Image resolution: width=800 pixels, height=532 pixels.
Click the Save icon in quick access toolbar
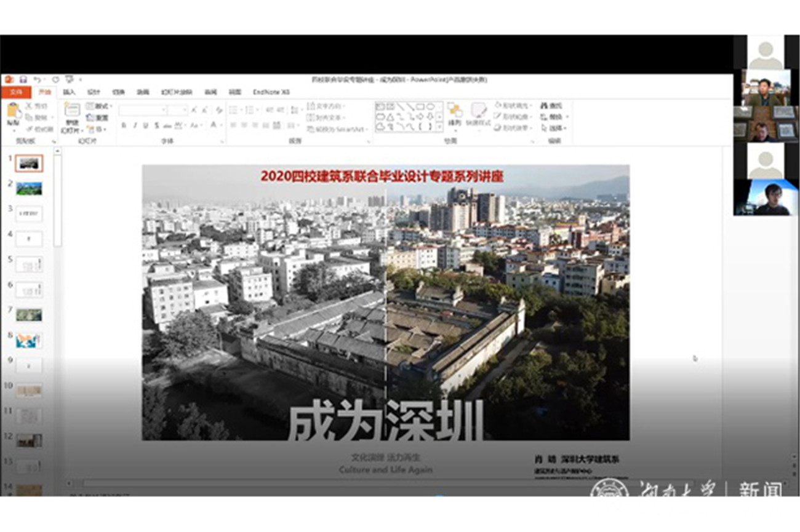tap(23, 79)
